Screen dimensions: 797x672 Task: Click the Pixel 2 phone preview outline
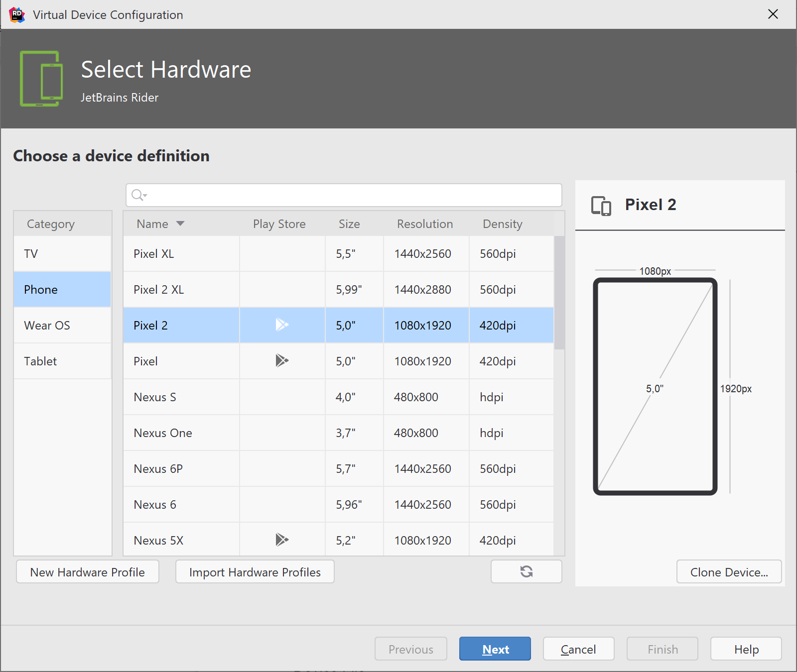point(655,387)
